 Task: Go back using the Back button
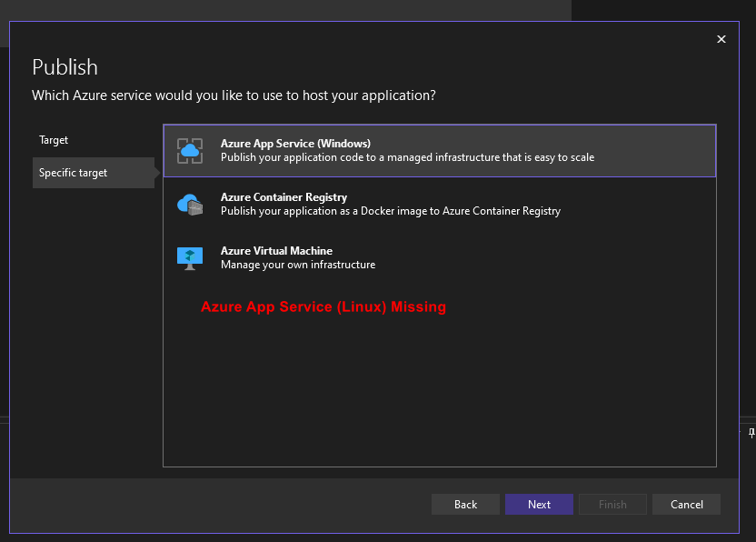pos(465,504)
